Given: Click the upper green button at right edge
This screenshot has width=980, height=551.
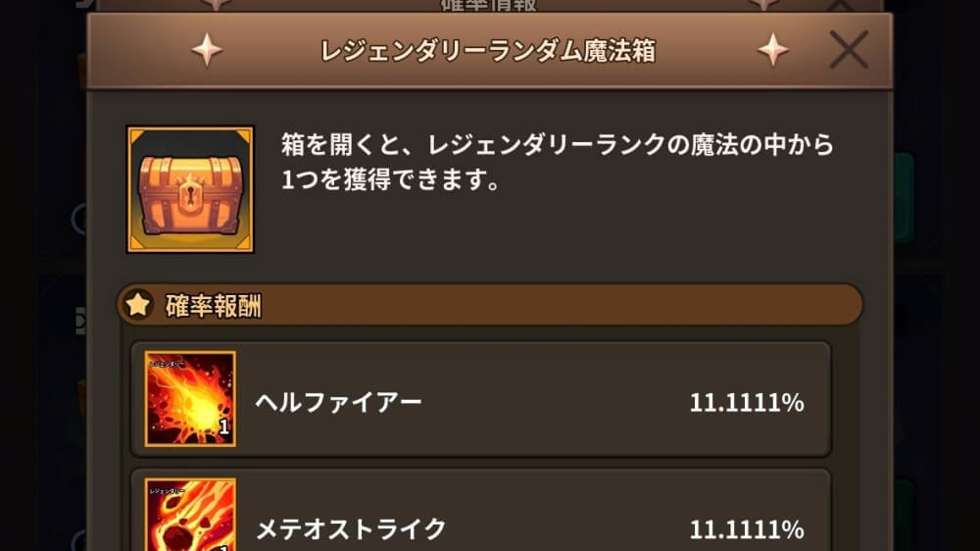Looking at the screenshot, I should pos(904,197).
